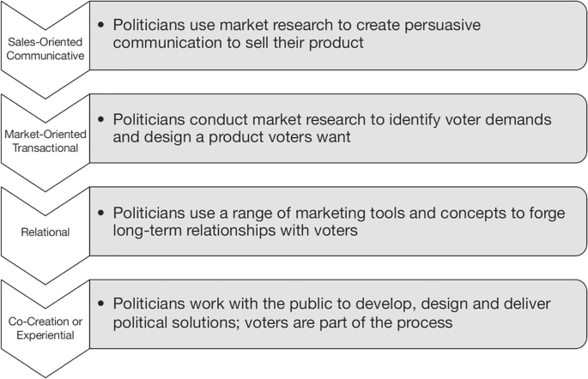Click the persuasive communication description box
The height and width of the screenshot is (379, 588).
tap(338, 35)
